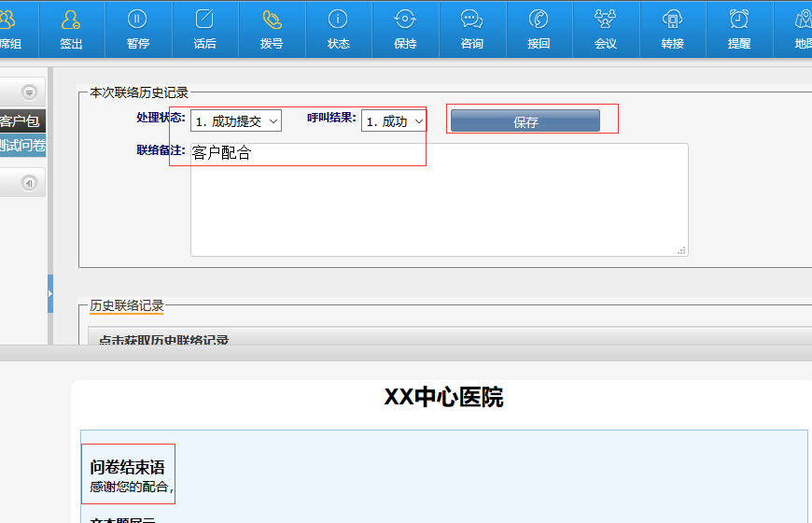The image size is (812, 523).
Task: Click the 接回 (retrieve call) icon
Action: (x=539, y=21)
